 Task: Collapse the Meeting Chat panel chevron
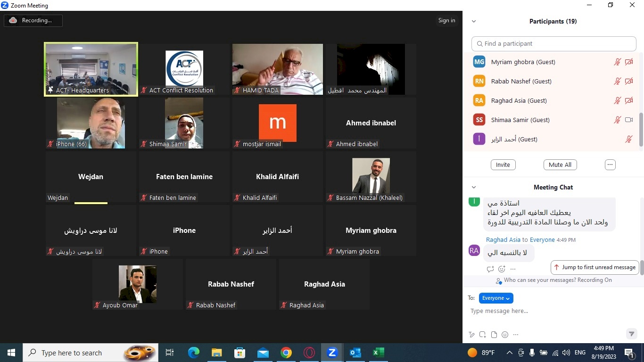(x=474, y=187)
